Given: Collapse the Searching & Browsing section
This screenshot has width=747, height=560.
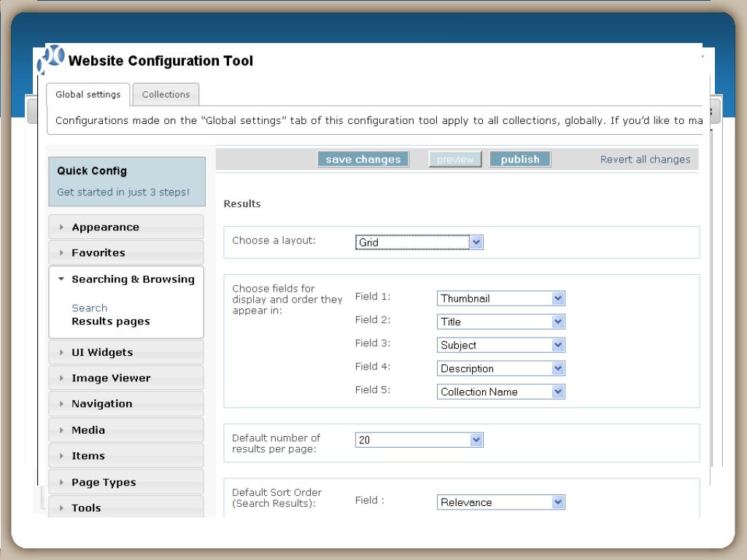Looking at the screenshot, I should point(133,279).
